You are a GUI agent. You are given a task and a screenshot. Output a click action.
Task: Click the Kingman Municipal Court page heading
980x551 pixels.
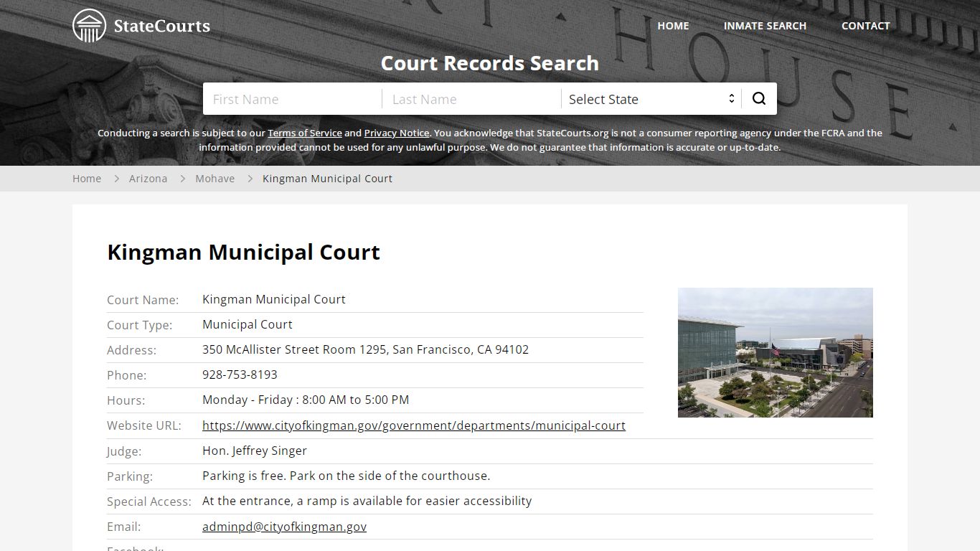(244, 253)
